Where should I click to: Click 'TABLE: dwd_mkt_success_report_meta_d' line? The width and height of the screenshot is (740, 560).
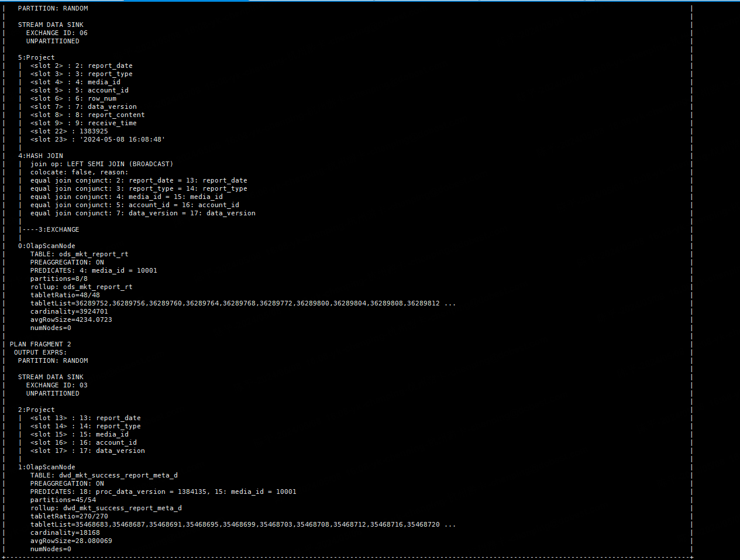pyautogui.click(x=104, y=475)
